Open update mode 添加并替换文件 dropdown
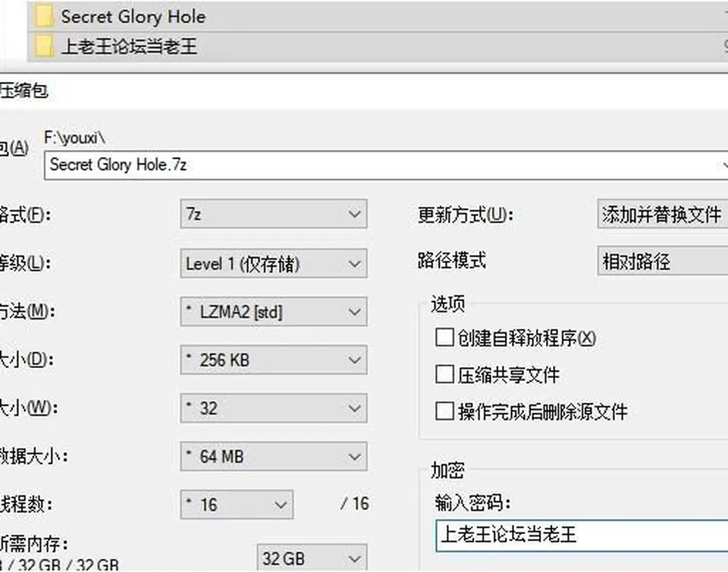 [663, 214]
